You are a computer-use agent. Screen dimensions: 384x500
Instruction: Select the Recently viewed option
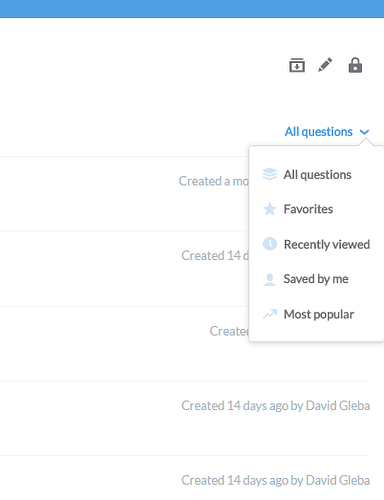[327, 244]
